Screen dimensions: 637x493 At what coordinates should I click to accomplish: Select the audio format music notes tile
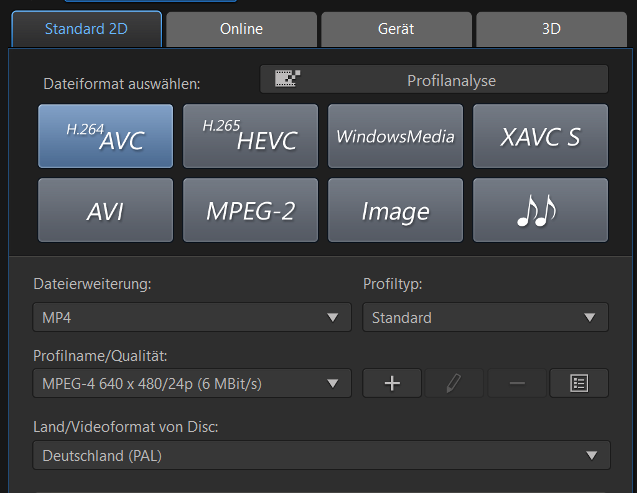coord(540,210)
